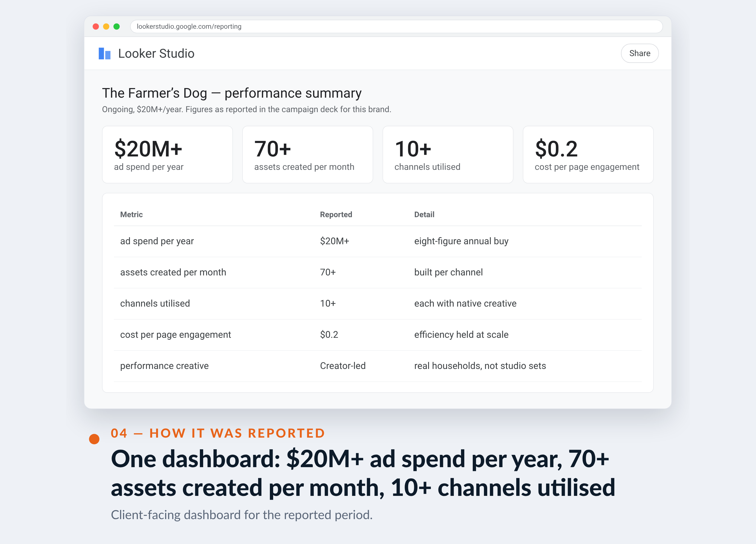Viewport: 756px width, 544px height.
Task: Click the green maximize window dot
Action: [116, 26]
